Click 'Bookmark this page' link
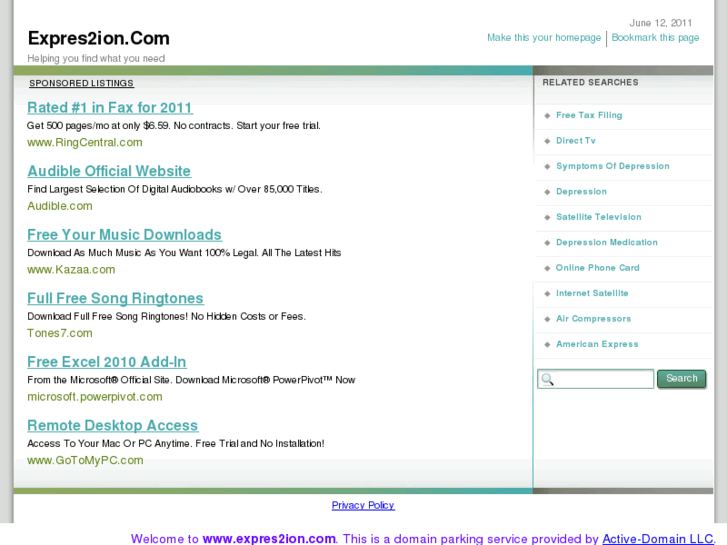 (655, 38)
